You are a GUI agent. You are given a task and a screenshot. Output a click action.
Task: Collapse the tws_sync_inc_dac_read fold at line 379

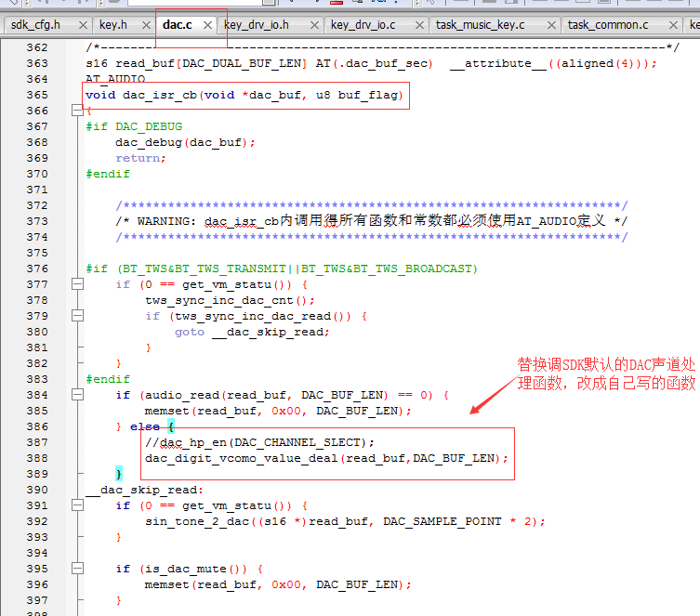click(x=78, y=316)
